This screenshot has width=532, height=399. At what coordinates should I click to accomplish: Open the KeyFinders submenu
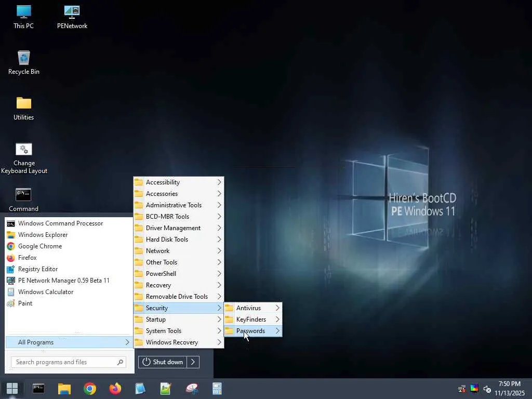pos(253,320)
